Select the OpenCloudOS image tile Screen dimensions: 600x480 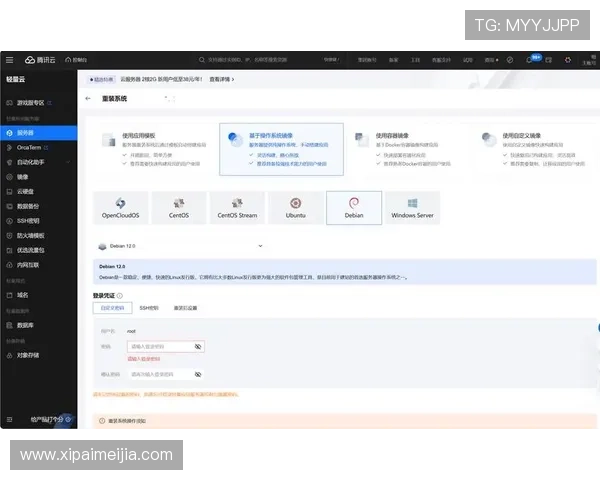coord(123,208)
